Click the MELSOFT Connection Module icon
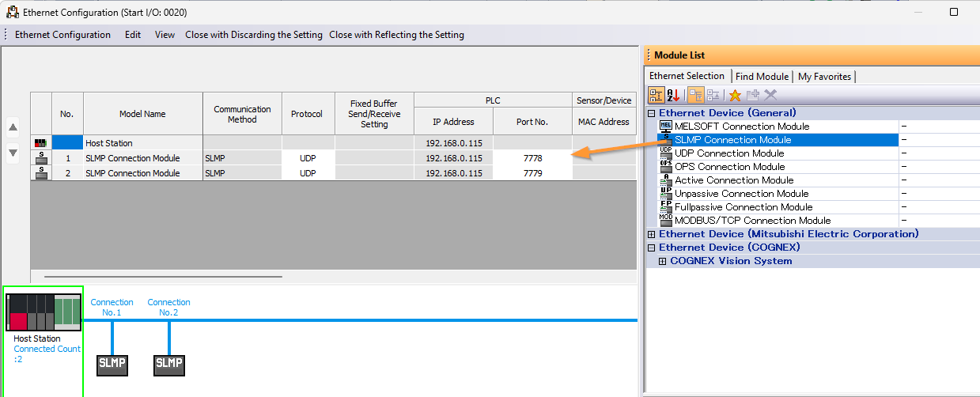The image size is (980, 397). pos(665,127)
